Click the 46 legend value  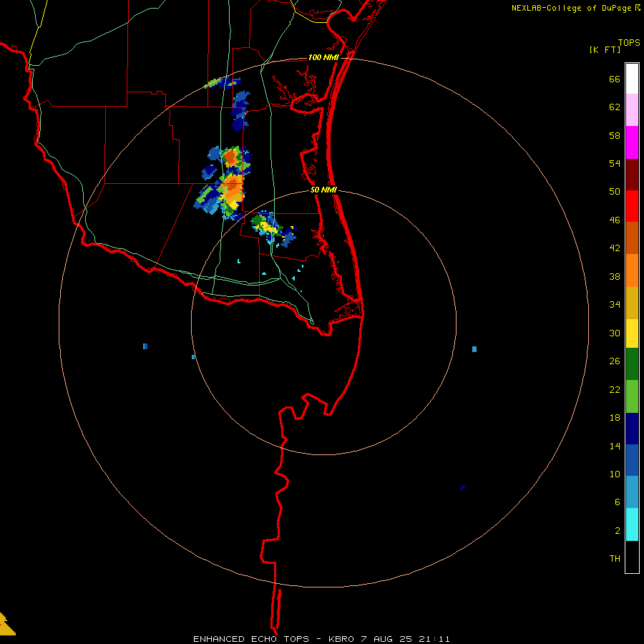click(615, 220)
